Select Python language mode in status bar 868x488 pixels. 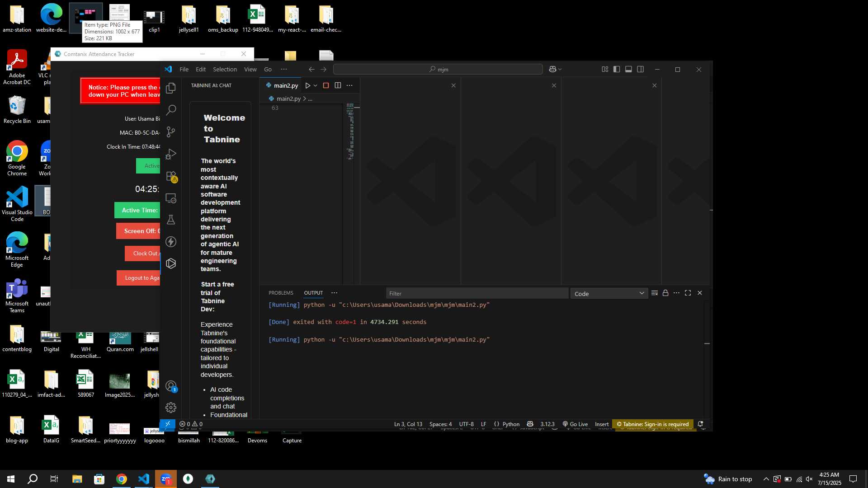click(x=511, y=424)
